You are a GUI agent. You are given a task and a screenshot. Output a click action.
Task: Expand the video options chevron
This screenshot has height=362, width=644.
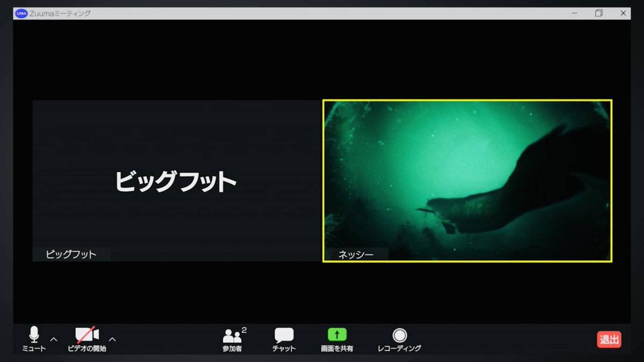tap(112, 339)
